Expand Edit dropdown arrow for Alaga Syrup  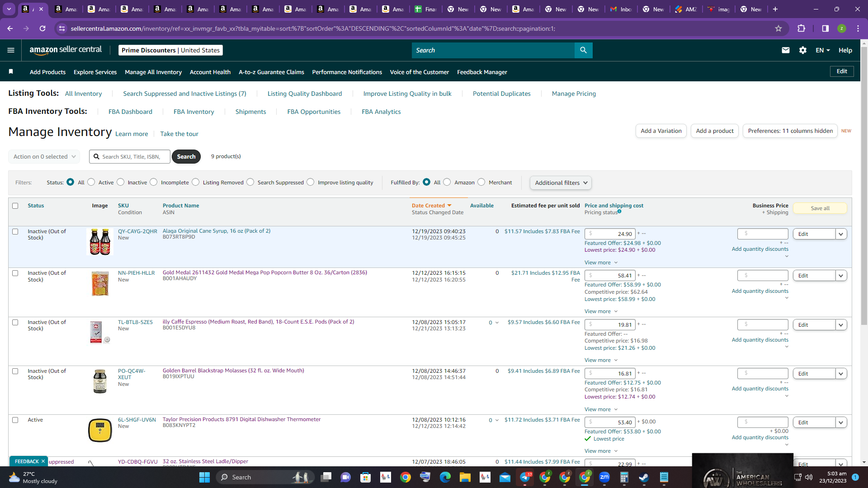(841, 234)
